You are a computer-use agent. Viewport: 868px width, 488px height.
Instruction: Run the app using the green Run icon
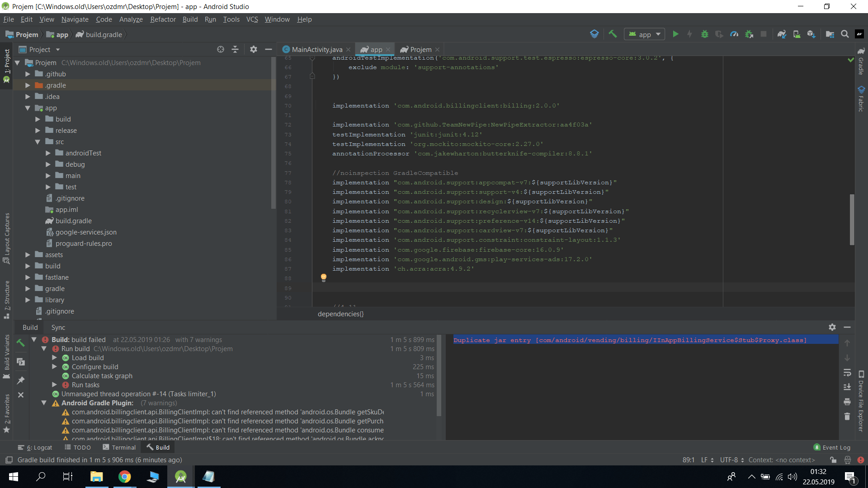[675, 34]
